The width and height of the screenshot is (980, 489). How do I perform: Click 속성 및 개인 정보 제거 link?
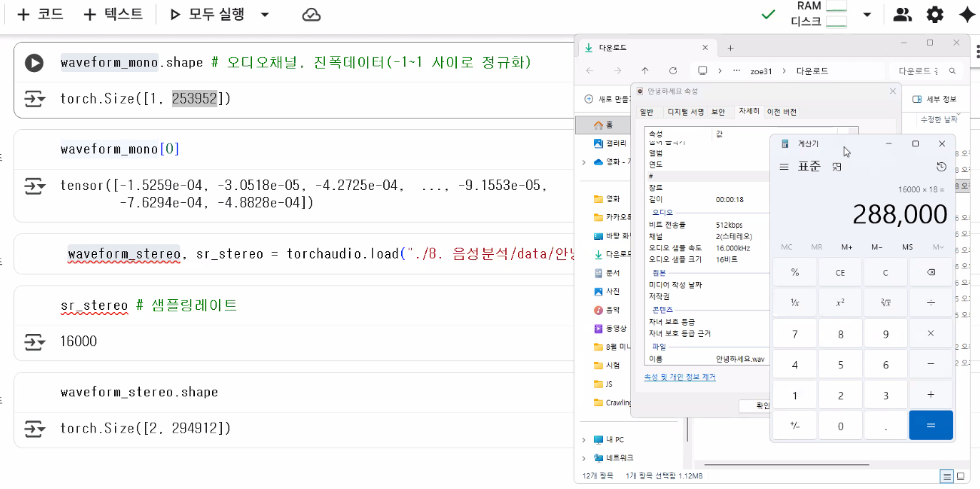coord(680,377)
